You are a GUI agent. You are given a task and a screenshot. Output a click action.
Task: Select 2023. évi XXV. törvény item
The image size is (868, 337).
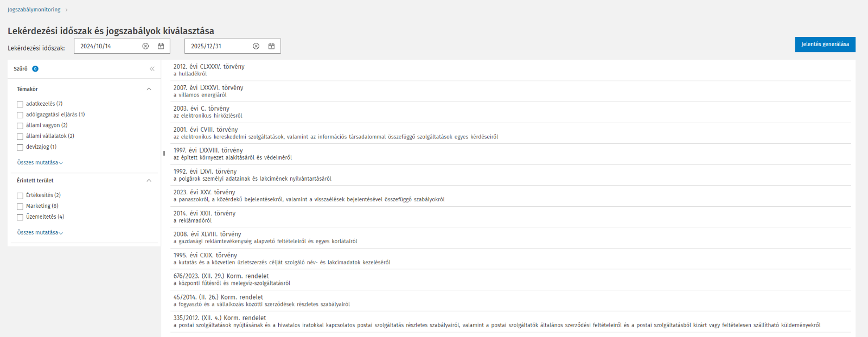coord(205,192)
